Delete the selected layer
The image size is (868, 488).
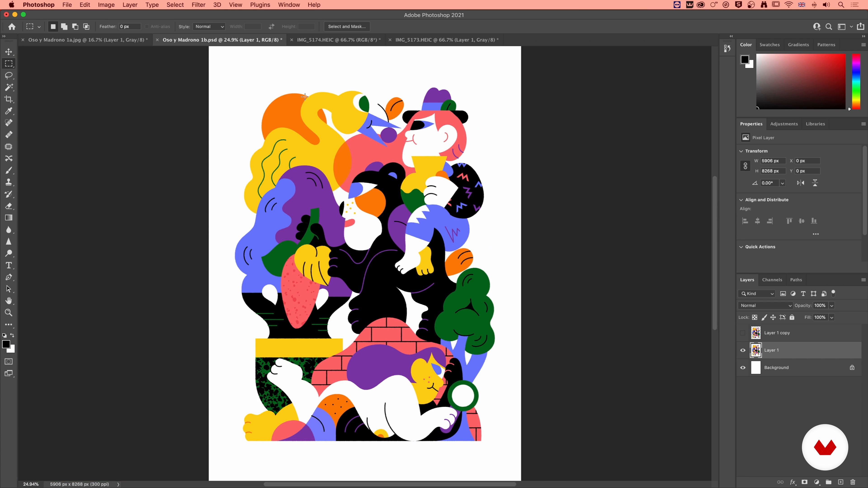coord(853,482)
